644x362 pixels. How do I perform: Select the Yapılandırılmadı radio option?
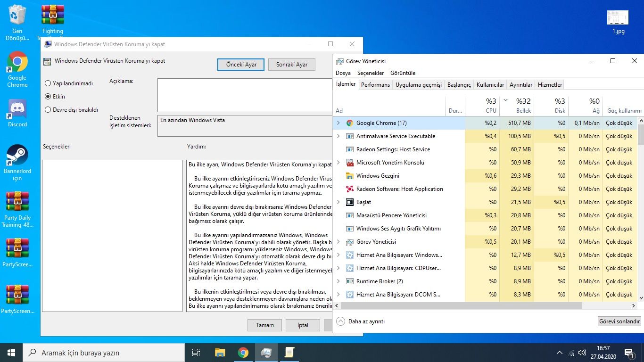tap(48, 83)
